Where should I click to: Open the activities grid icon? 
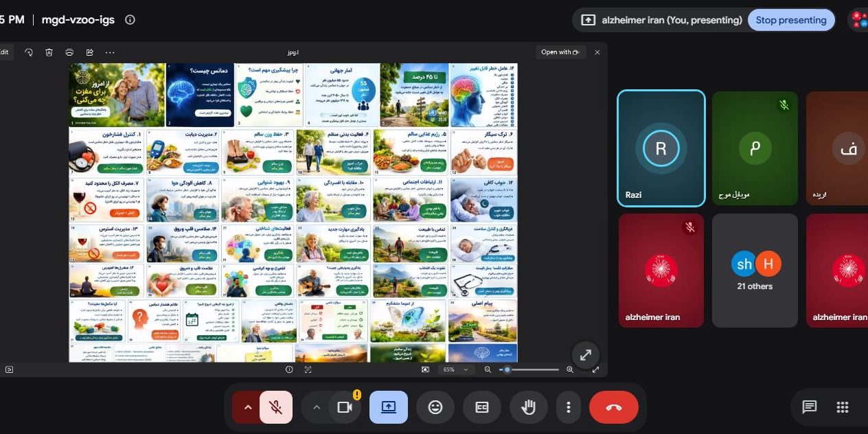point(843,407)
